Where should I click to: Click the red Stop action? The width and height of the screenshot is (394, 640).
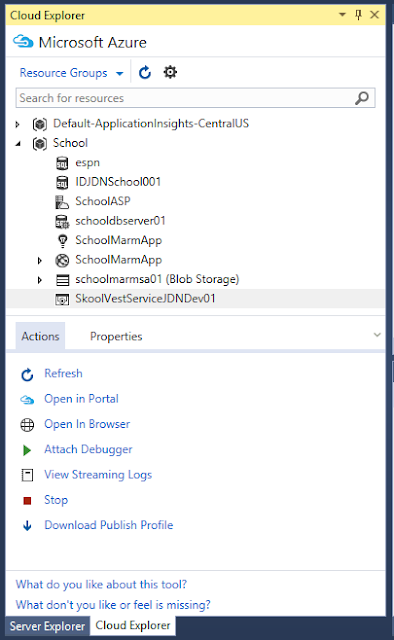pyautogui.click(x=56, y=500)
